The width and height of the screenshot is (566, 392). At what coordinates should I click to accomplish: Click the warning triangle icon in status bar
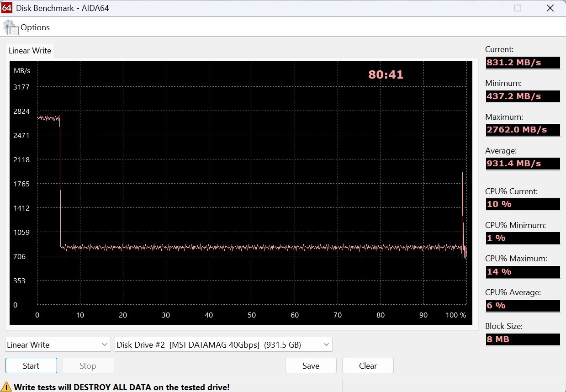coord(6,387)
